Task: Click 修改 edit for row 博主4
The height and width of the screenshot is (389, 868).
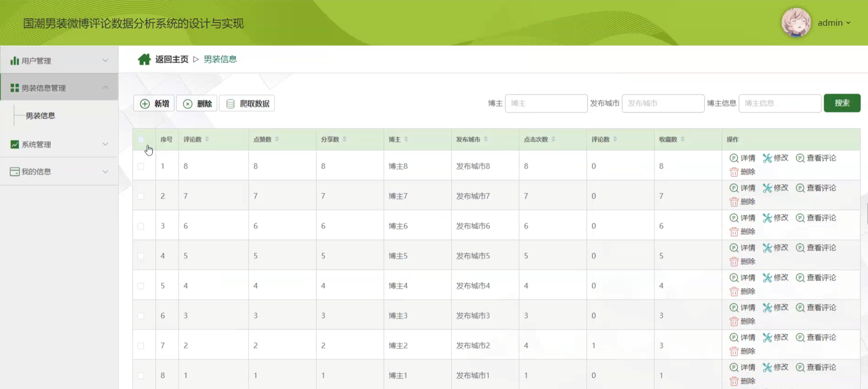Action: point(776,278)
